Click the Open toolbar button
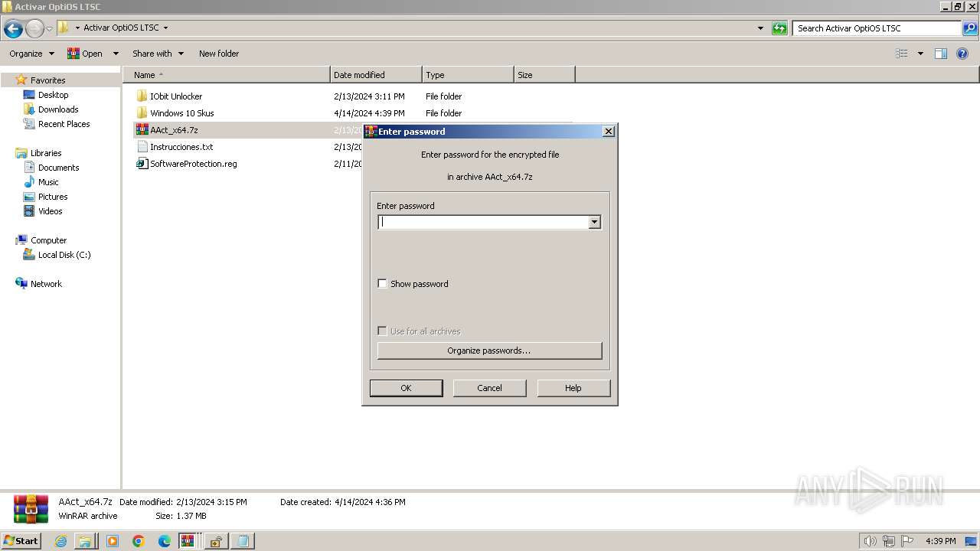Screen dimensions: 980x551 pos(85,54)
